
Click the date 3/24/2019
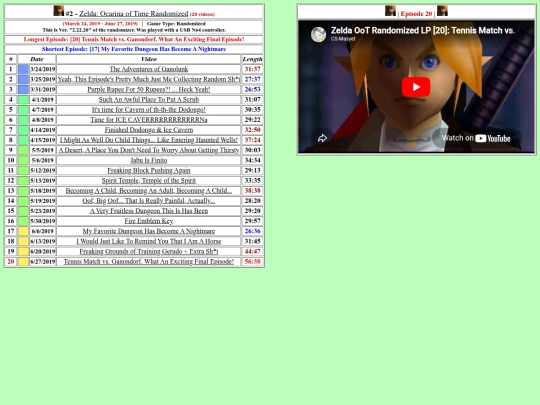(x=43, y=69)
